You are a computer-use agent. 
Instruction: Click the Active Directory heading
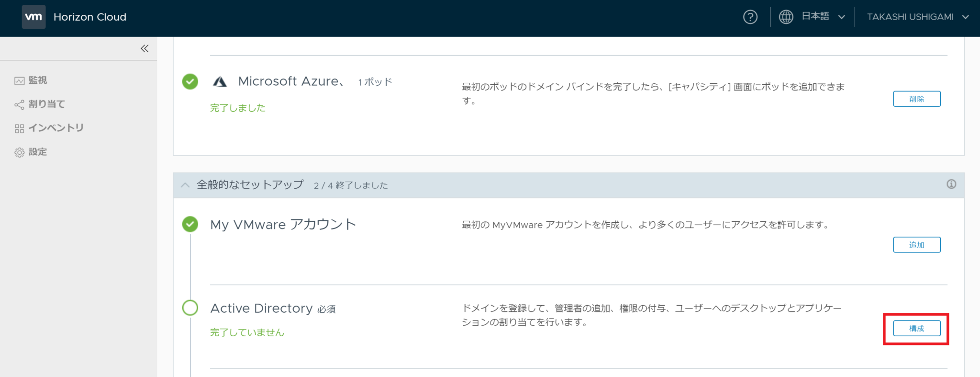[x=261, y=308]
